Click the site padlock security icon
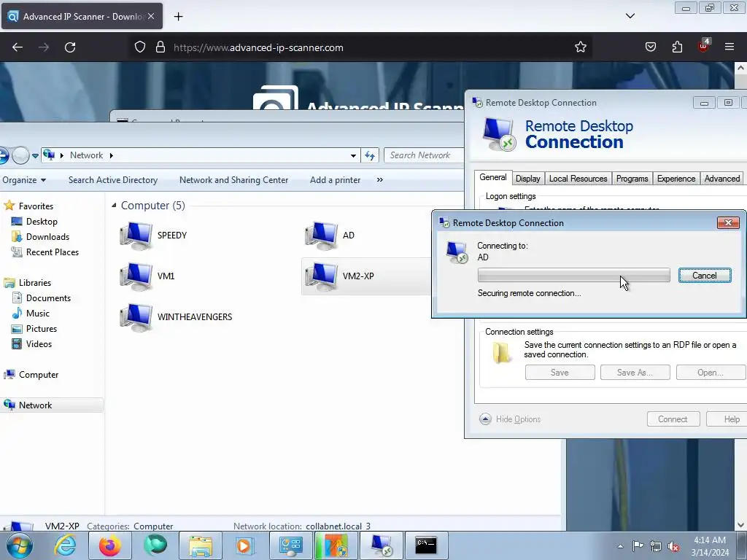 pyautogui.click(x=160, y=47)
